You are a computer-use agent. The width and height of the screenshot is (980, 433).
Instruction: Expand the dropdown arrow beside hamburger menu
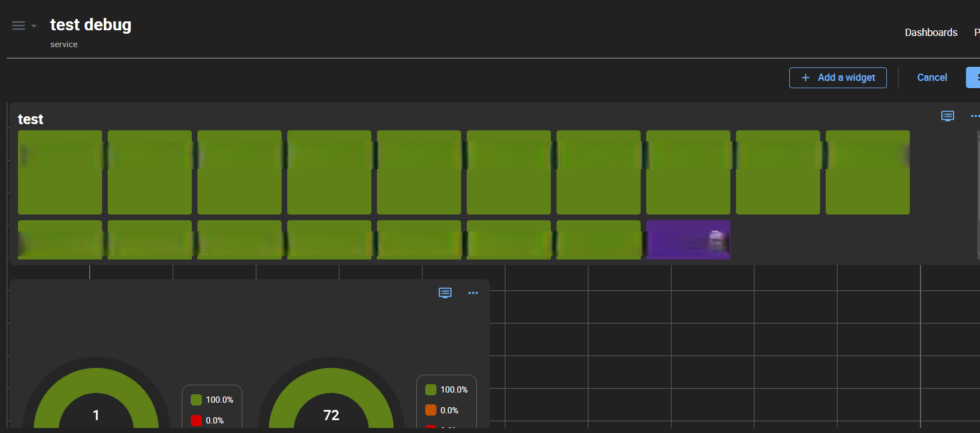click(x=34, y=26)
